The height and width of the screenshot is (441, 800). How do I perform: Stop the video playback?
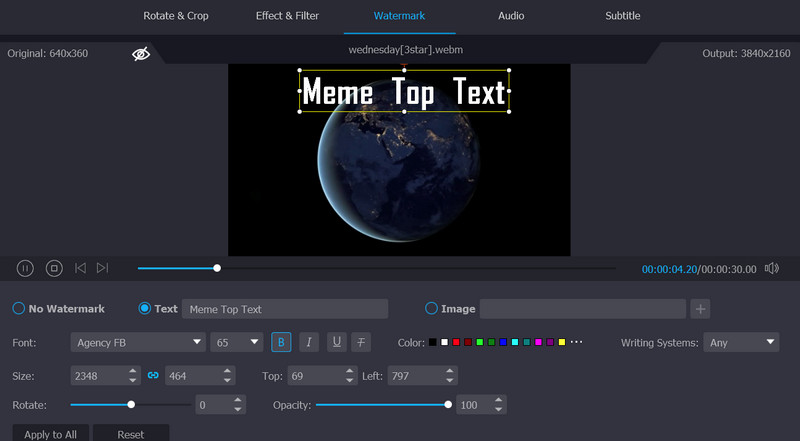(x=54, y=268)
